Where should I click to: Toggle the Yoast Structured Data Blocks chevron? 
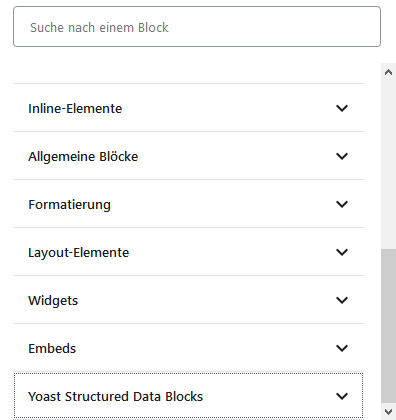(x=342, y=396)
